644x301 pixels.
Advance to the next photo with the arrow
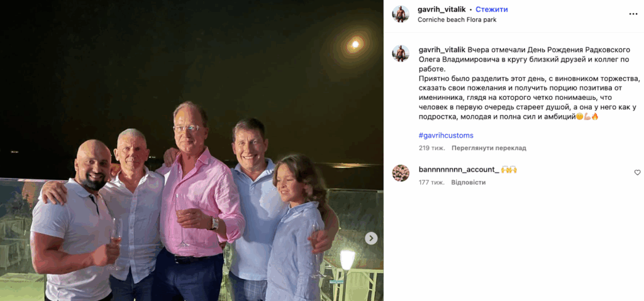pos(371,238)
